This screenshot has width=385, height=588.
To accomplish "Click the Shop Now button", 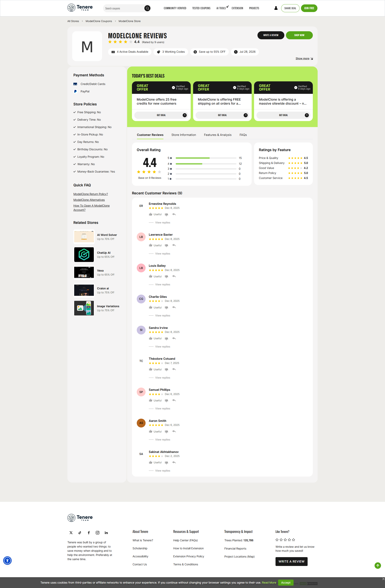I will 299,35.
